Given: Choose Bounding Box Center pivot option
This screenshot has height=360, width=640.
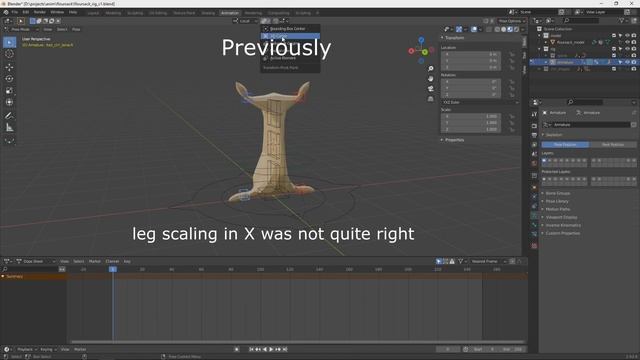Looking at the screenshot, I should [290, 29].
